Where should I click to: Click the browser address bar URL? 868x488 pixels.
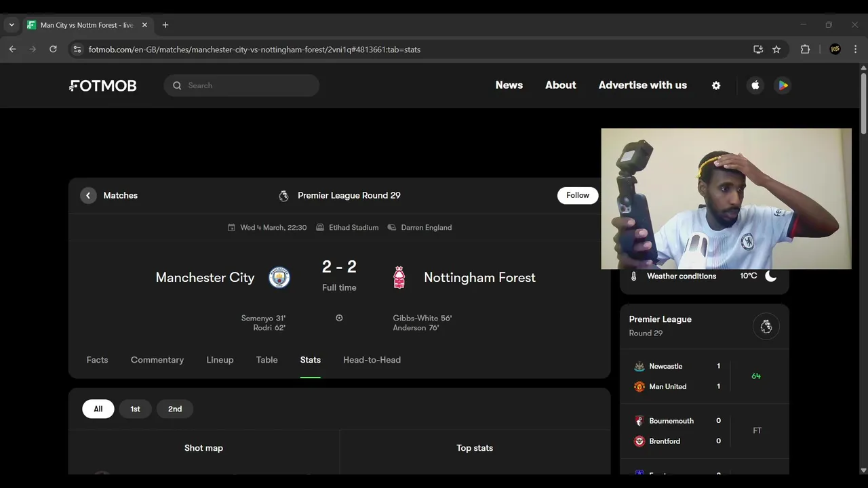[254, 49]
